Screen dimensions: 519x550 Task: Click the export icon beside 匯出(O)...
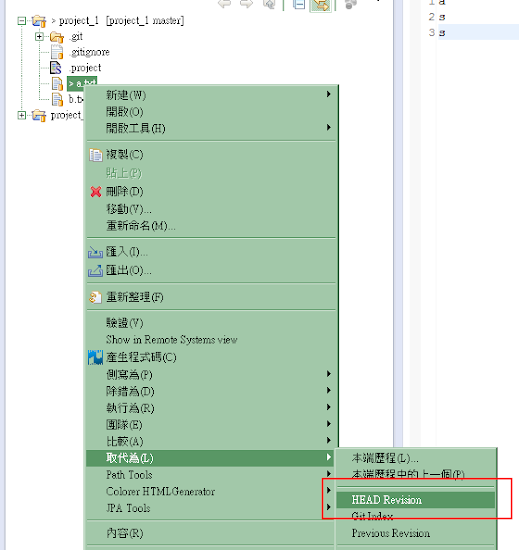[x=95, y=271]
